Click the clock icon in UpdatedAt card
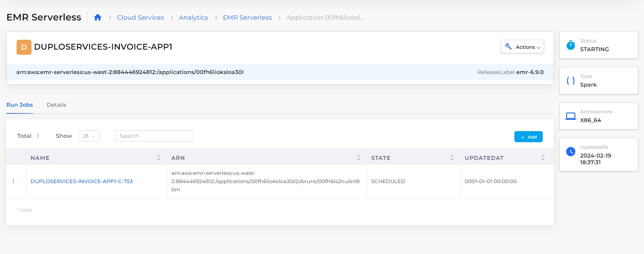 click(x=571, y=152)
